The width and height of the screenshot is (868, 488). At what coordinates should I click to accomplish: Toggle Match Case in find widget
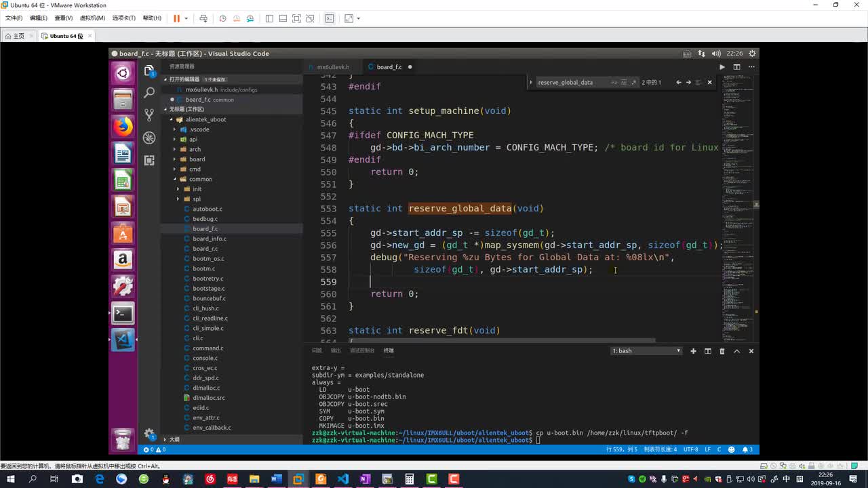pyautogui.click(x=614, y=83)
